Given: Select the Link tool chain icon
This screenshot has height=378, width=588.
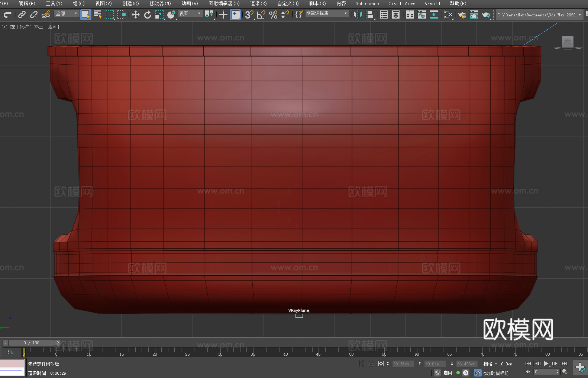Looking at the screenshot, I should [22, 14].
